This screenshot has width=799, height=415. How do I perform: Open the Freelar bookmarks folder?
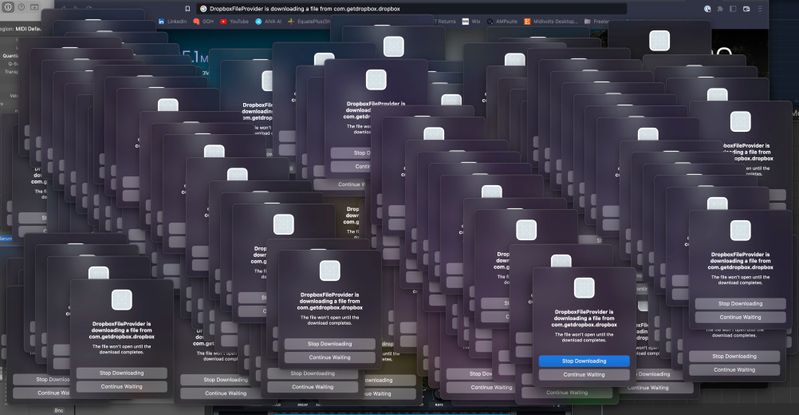pos(597,21)
